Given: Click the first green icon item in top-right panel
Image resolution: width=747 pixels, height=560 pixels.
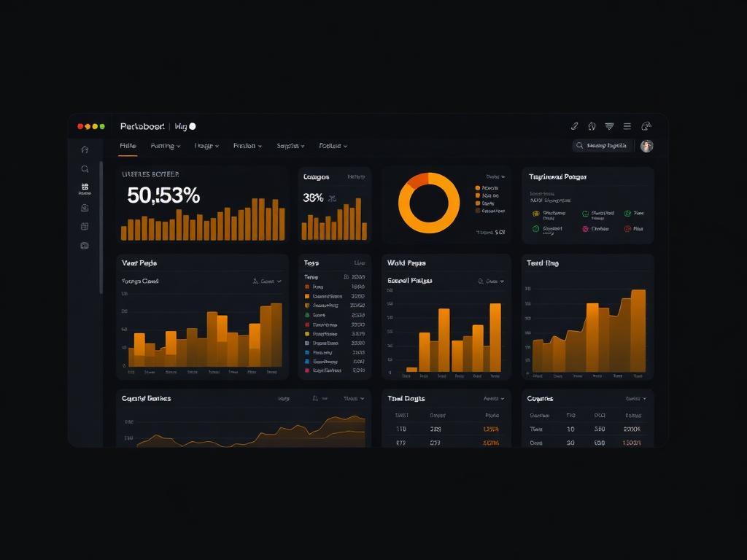Looking at the screenshot, I should pyautogui.click(x=585, y=214).
